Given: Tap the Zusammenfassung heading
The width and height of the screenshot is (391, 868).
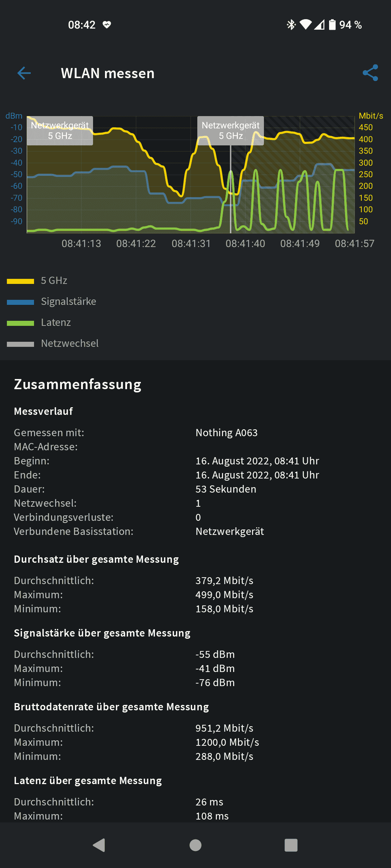Looking at the screenshot, I should coord(77,384).
